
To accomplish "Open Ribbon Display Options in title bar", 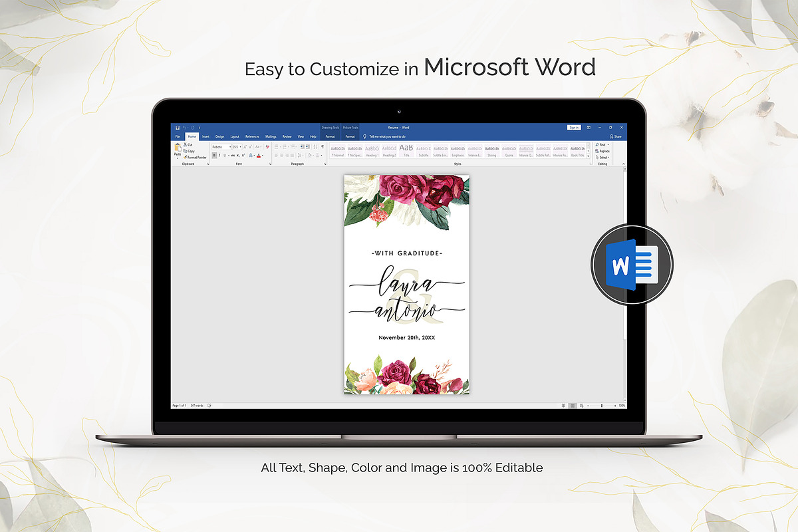I will tap(589, 127).
